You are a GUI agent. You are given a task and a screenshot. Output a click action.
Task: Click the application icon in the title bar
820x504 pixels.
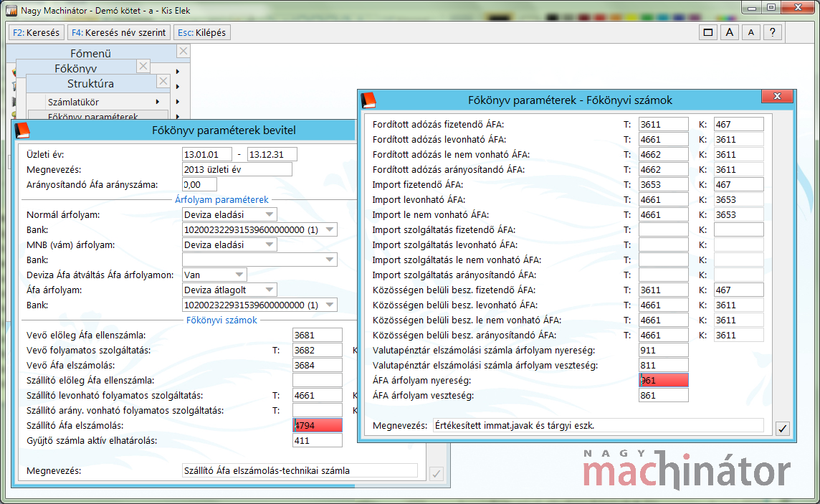pyautogui.click(x=11, y=11)
